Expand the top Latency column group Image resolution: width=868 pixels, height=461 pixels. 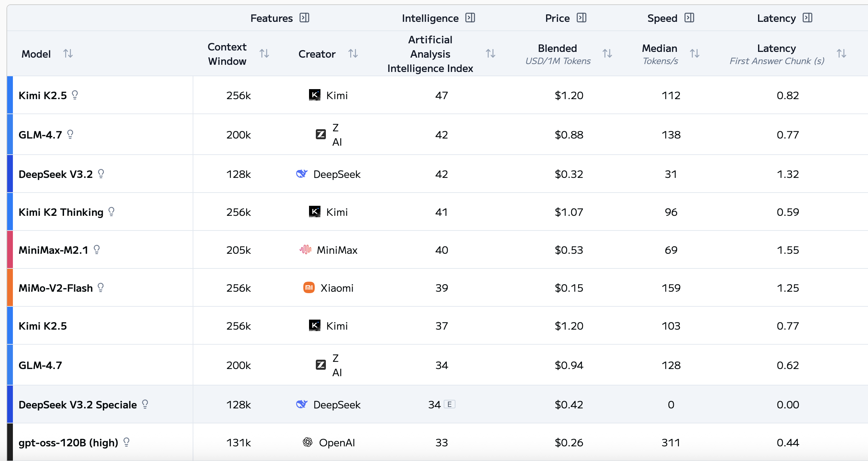807,18
